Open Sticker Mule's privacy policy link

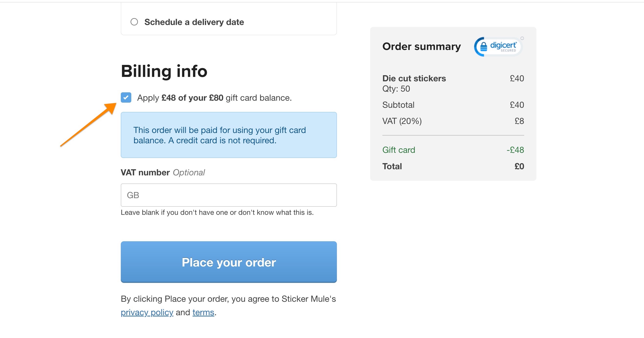click(147, 312)
